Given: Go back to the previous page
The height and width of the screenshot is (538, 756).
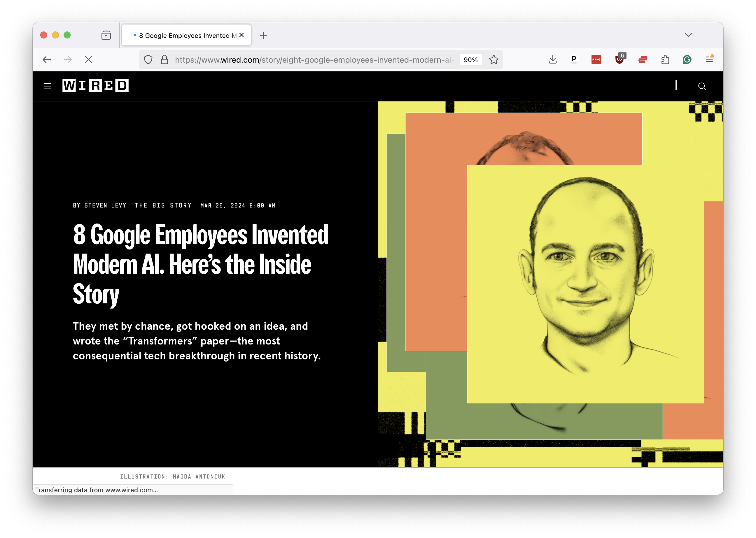Looking at the screenshot, I should 47,60.
